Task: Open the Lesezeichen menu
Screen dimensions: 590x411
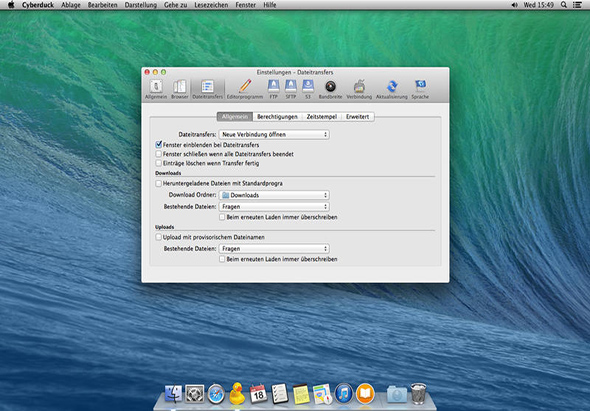Action: 211,5
